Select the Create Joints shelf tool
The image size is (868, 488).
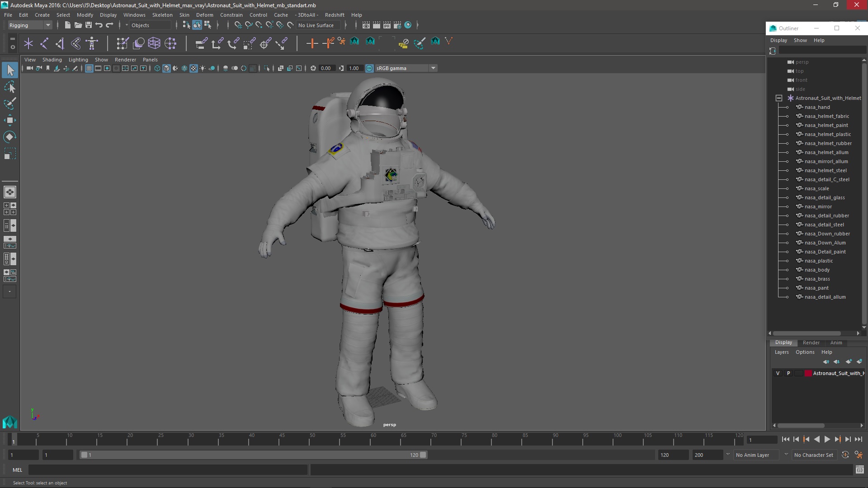point(44,43)
